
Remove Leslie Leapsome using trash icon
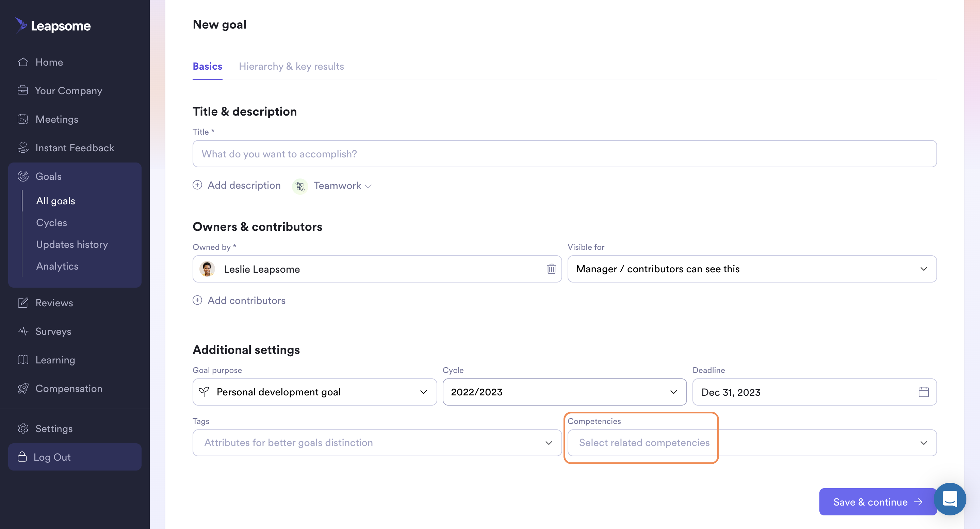551,269
